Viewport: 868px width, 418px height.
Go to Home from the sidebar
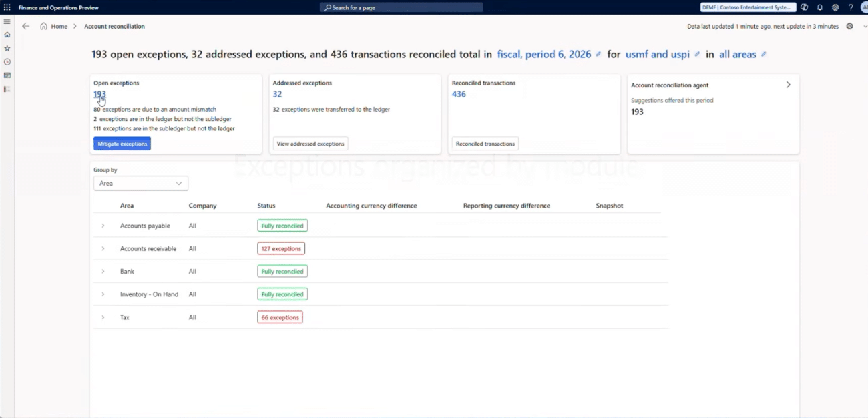pyautogui.click(x=7, y=35)
